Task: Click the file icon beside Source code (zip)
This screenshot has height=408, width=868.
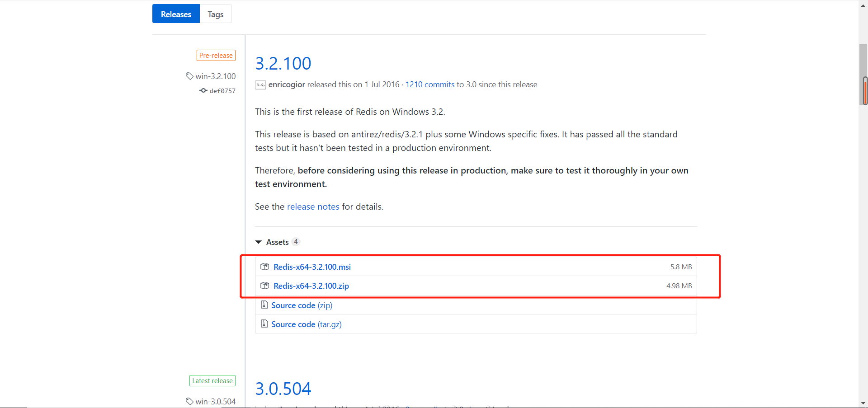Action: click(x=264, y=305)
